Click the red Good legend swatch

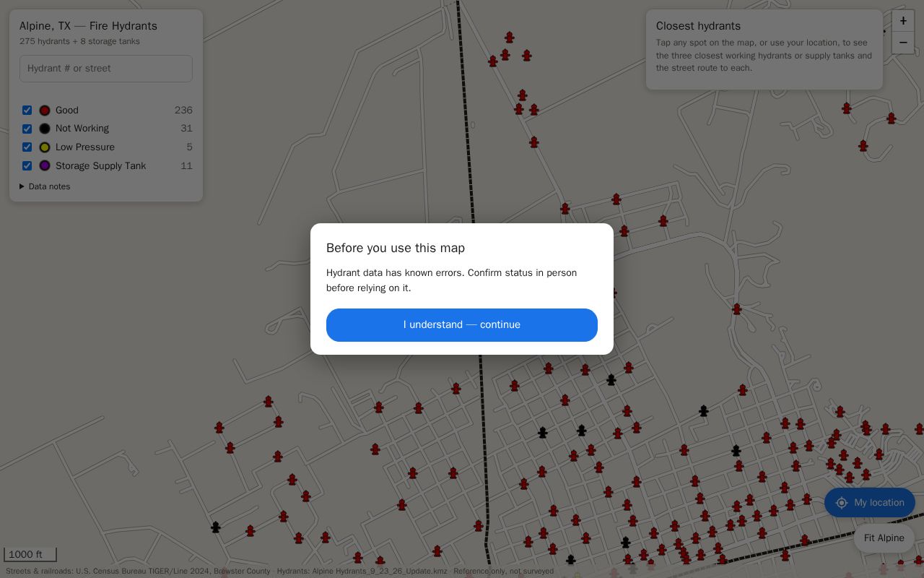coord(45,111)
